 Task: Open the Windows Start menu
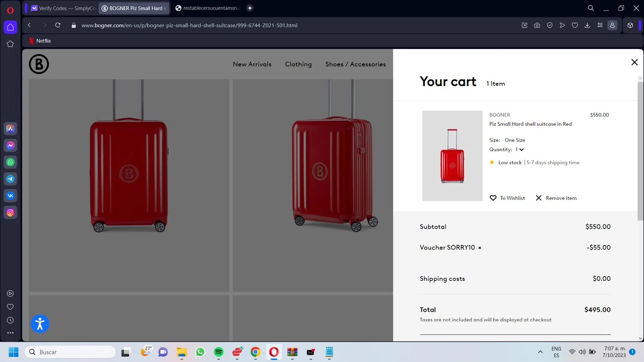coord(14,352)
